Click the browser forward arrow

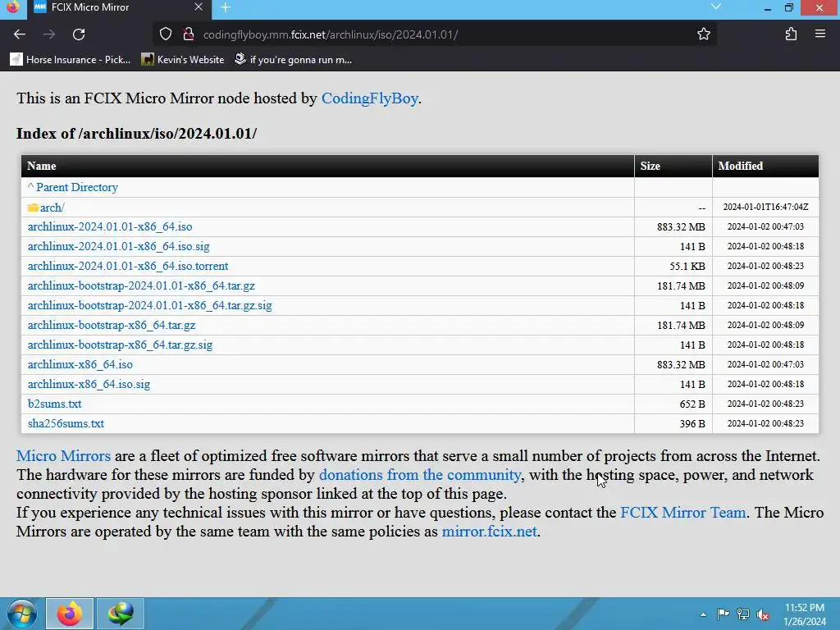coord(49,34)
